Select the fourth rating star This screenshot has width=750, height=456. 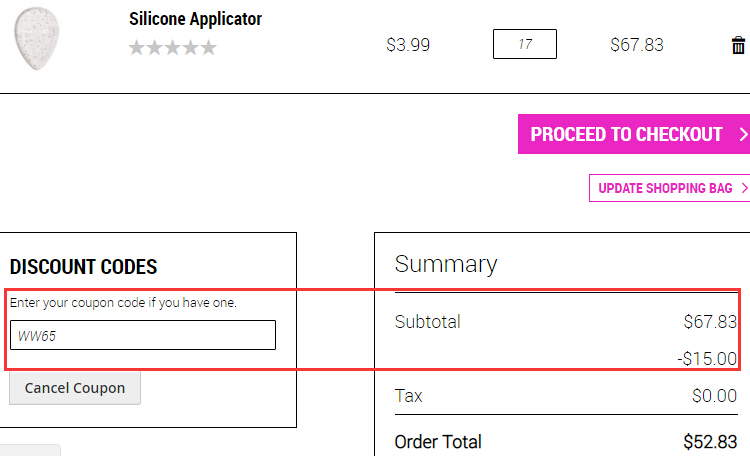(x=190, y=47)
